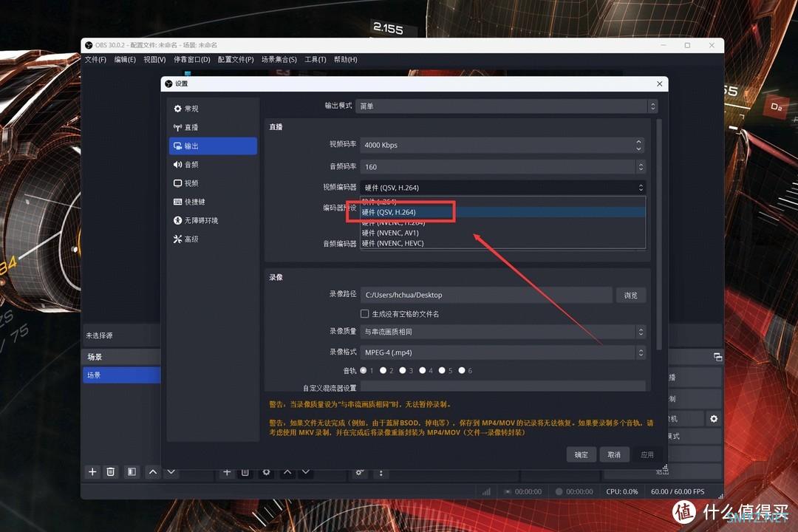Image resolution: width=798 pixels, height=532 pixels.
Task: Choose 硬件 (NVENC, HEVC) from encoder list
Action: click(503, 243)
